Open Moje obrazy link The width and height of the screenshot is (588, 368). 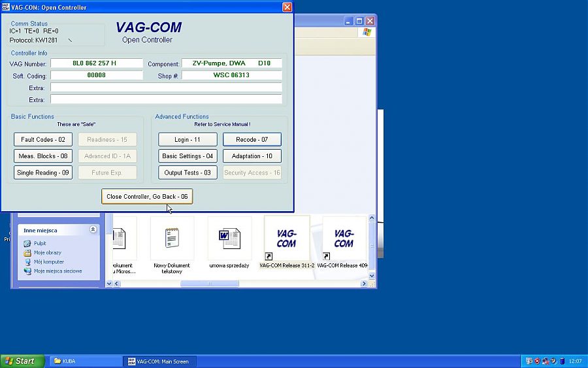point(47,252)
